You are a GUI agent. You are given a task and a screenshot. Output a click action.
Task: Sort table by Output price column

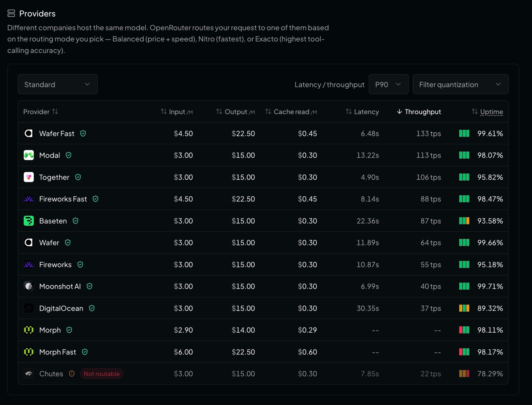(x=235, y=112)
